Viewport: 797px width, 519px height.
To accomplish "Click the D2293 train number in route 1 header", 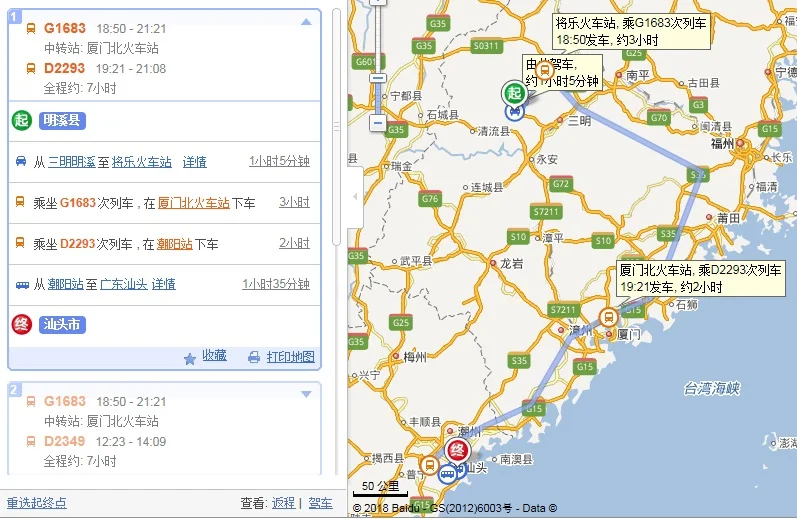I will pos(65,68).
